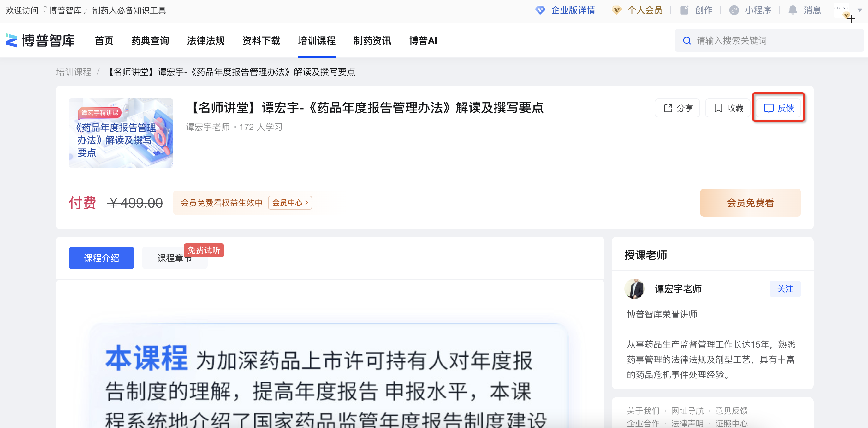Click 授课老师 section heading
The image size is (868, 428).
(645, 255)
